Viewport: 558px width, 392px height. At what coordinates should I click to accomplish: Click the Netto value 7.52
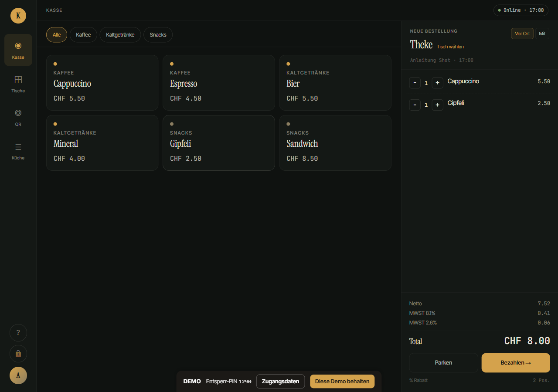544,304
